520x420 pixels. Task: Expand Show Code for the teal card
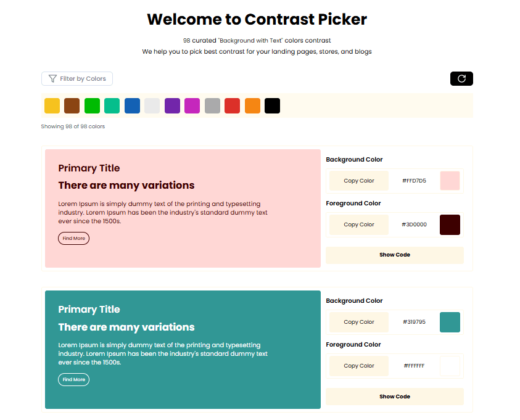coord(394,396)
